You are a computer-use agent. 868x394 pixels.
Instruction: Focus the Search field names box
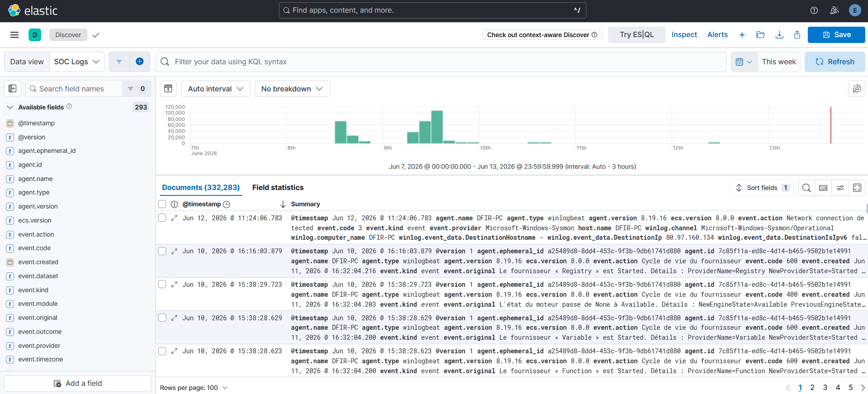click(x=74, y=89)
